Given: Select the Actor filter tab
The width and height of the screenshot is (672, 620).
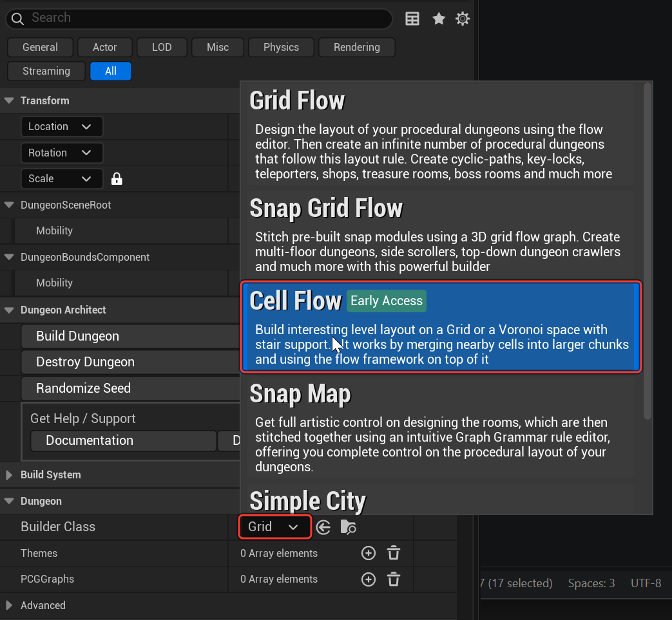Looking at the screenshot, I should tap(104, 47).
